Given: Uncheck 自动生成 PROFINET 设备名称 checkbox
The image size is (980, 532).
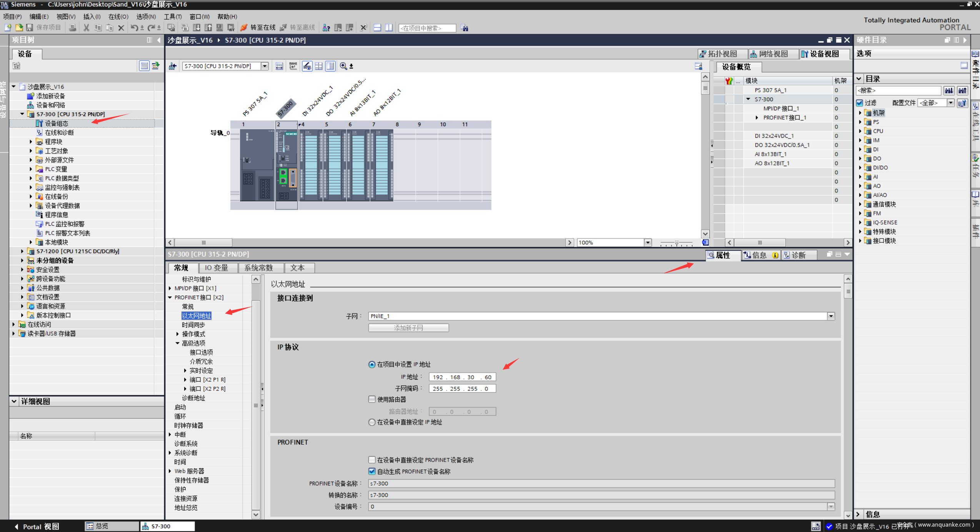Looking at the screenshot, I should tap(372, 471).
